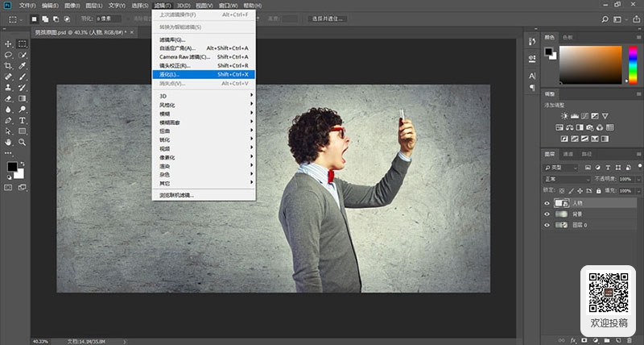
Task: Select the Eyedropper tool
Action: (x=23, y=66)
